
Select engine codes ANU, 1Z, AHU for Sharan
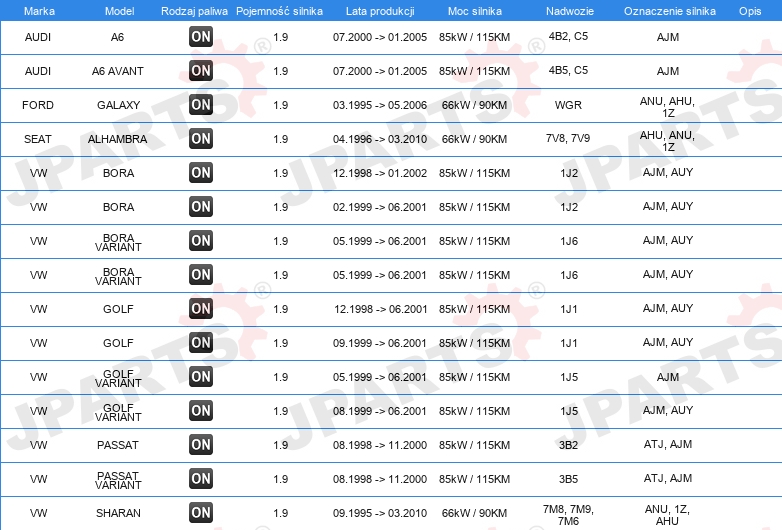pos(667,515)
